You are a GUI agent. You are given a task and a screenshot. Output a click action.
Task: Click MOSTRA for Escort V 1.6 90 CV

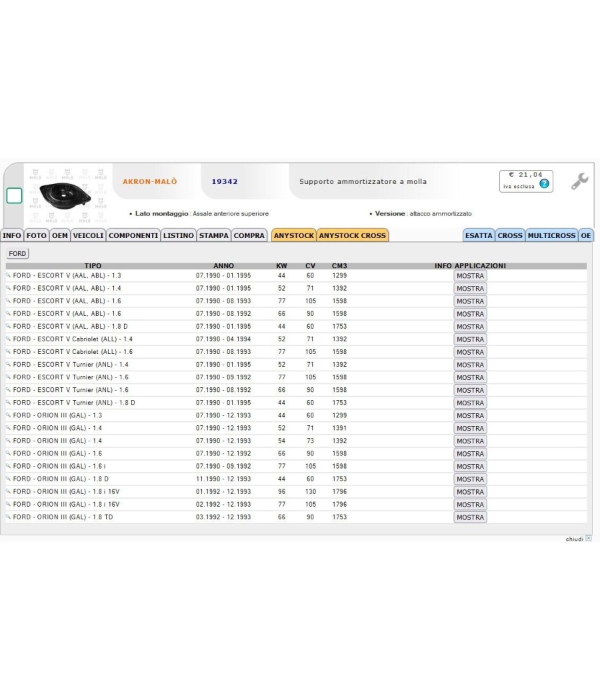[470, 314]
